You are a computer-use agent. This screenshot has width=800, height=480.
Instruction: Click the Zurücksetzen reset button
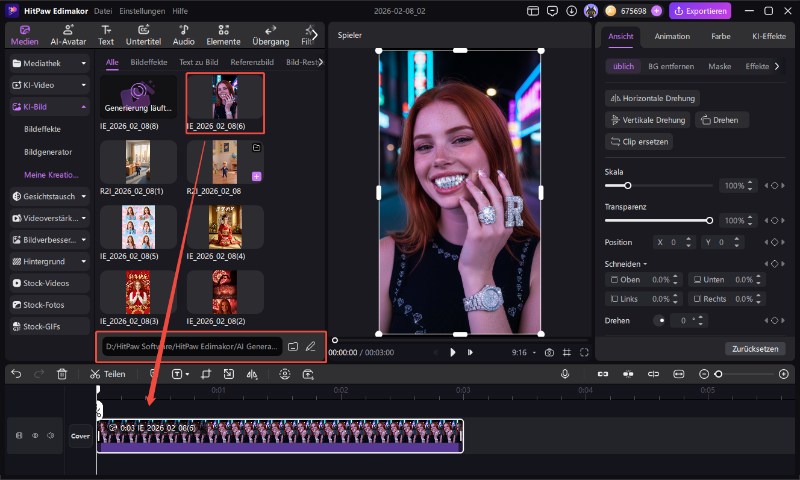[754, 348]
